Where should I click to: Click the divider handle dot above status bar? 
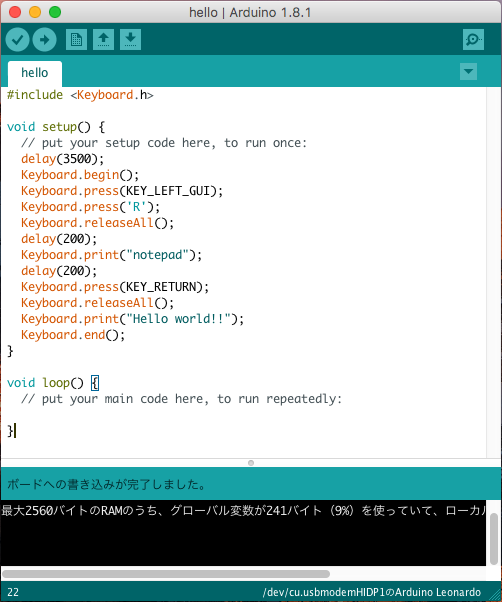(x=251, y=463)
